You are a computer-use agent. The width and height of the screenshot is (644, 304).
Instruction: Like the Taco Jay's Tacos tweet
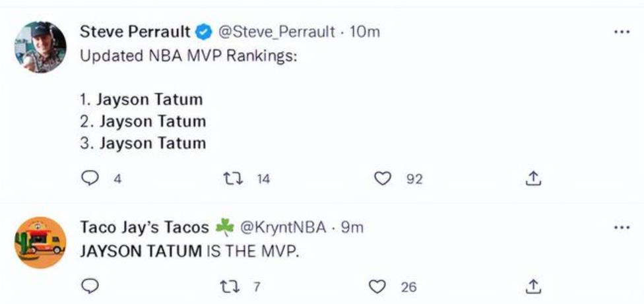(x=377, y=286)
